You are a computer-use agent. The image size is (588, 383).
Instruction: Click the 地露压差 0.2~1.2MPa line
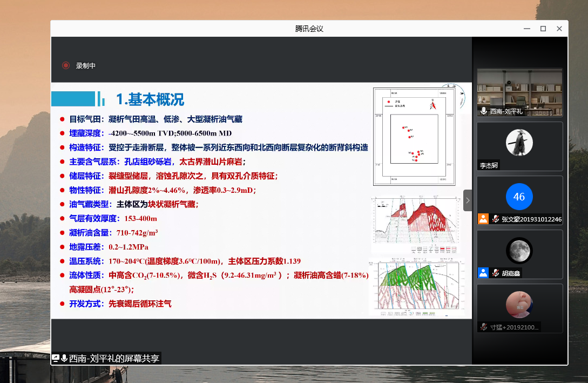109,247
